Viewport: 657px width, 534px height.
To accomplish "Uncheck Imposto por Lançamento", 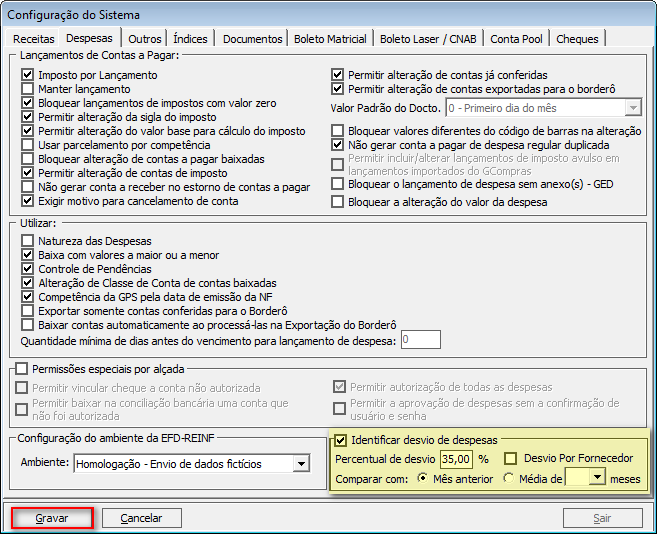I will 28,75.
